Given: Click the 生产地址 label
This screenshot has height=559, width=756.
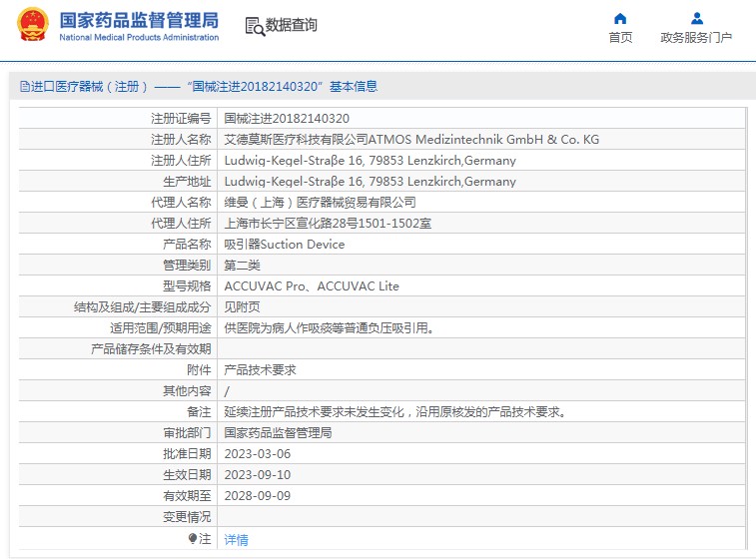Looking at the screenshot, I should [x=187, y=182].
